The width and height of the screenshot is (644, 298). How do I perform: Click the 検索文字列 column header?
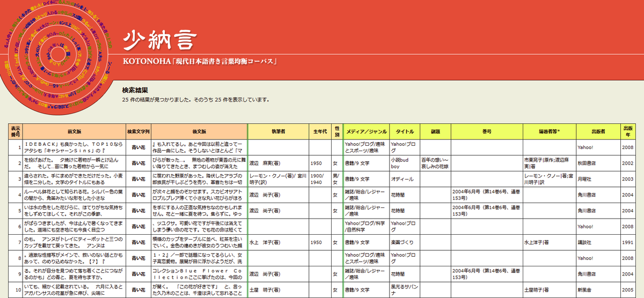click(x=138, y=131)
